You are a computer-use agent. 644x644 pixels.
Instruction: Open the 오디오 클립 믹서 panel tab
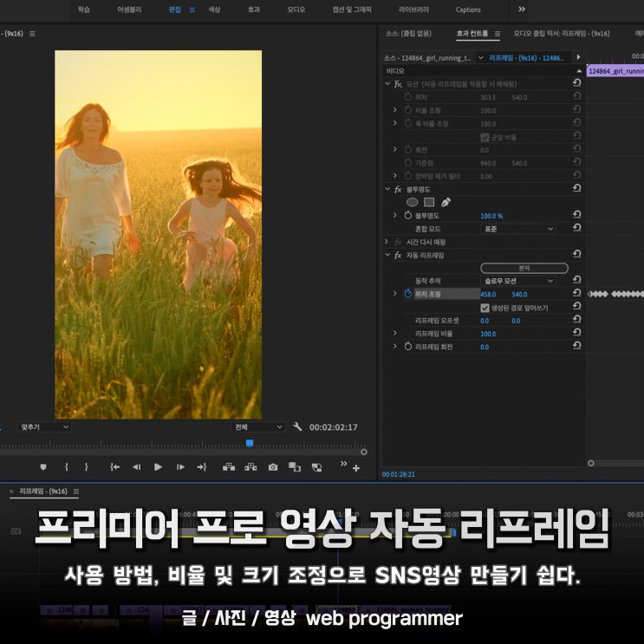[562, 33]
